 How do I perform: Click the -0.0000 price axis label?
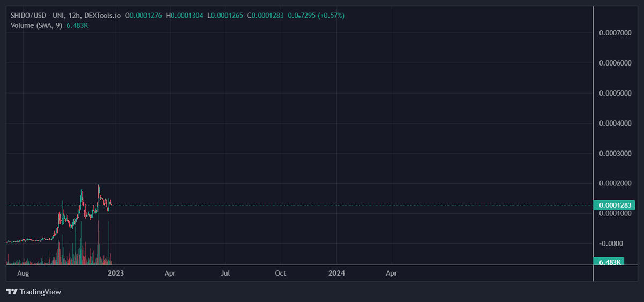point(612,243)
